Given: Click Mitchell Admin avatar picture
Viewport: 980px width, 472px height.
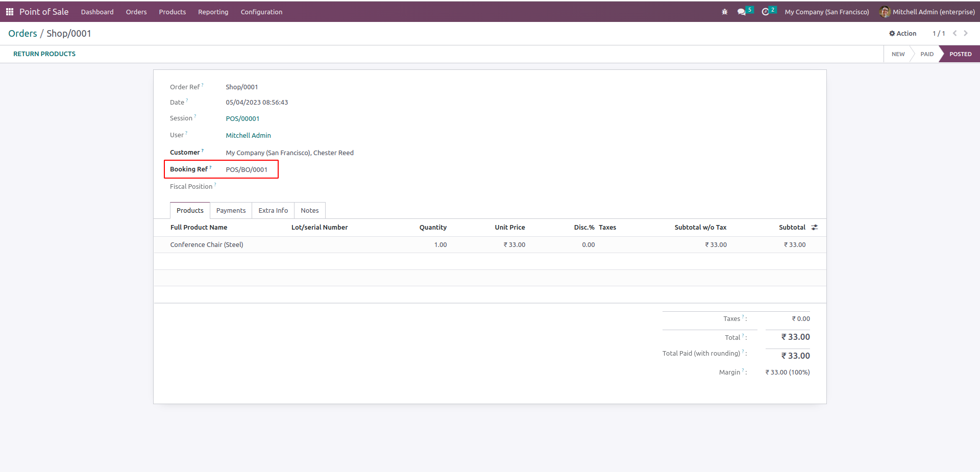Looking at the screenshot, I should 885,12.
